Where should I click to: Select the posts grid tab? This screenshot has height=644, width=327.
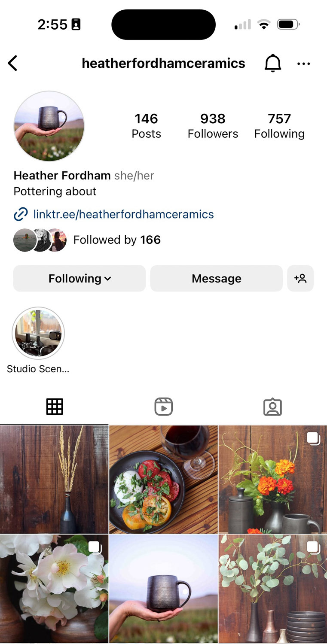click(x=55, y=406)
